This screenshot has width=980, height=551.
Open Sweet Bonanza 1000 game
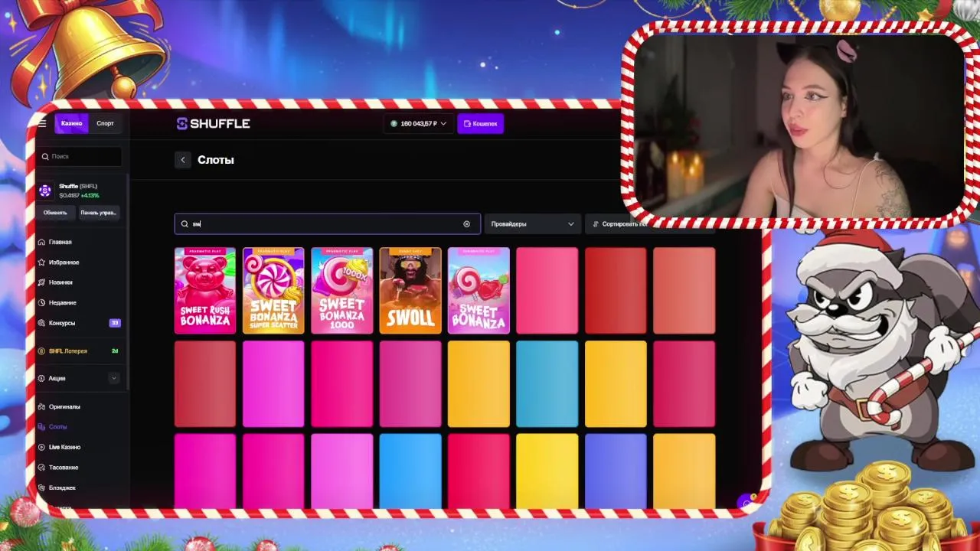(342, 291)
